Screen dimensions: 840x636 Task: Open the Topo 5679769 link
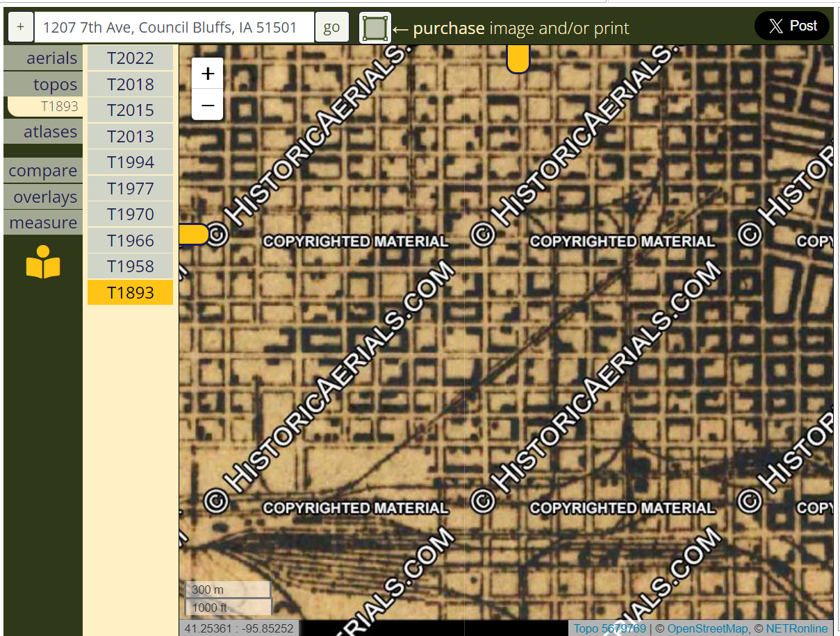pos(610,628)
